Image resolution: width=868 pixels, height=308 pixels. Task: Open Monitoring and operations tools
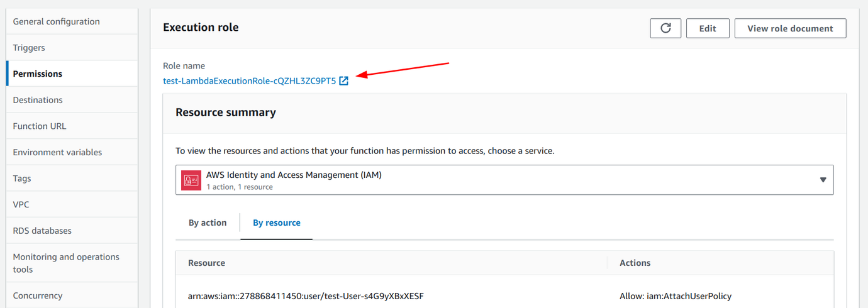click(x=66, y=263)
